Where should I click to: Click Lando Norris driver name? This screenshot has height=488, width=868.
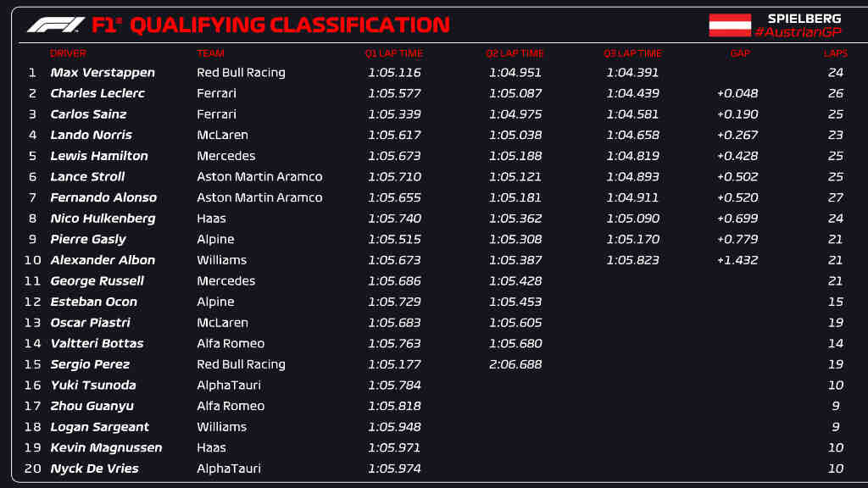click(91, 135)
